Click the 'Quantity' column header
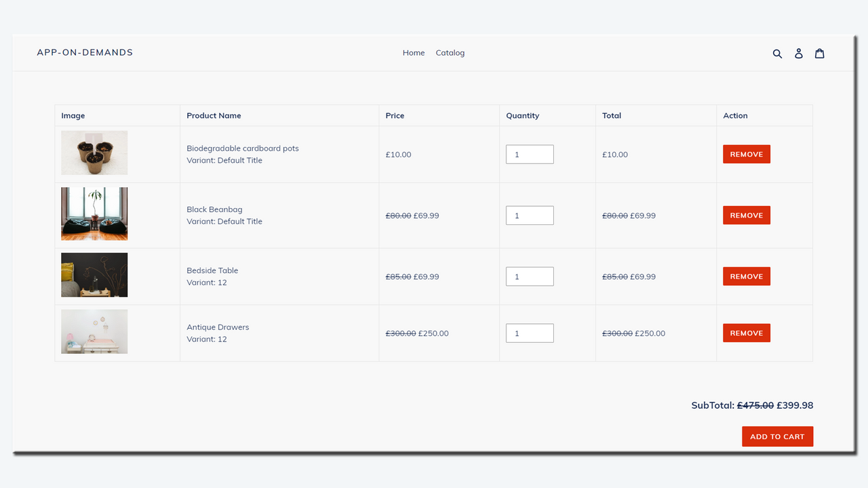Image resolution: width=868 pixels, height=488 pixels. click(523, 116)
